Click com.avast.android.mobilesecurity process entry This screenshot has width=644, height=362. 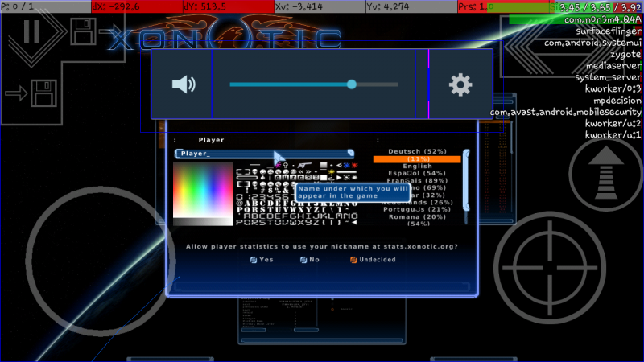pos(566,111)
